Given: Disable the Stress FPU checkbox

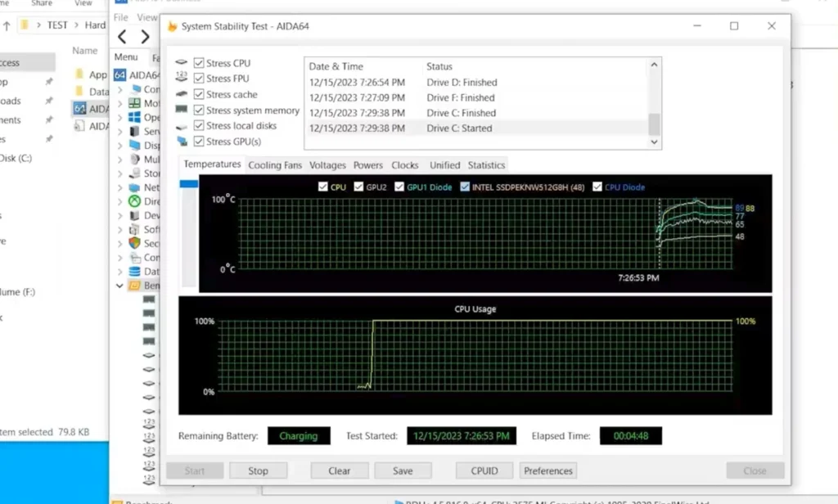Looking at the screenshot, I should [x=197, y=79].
